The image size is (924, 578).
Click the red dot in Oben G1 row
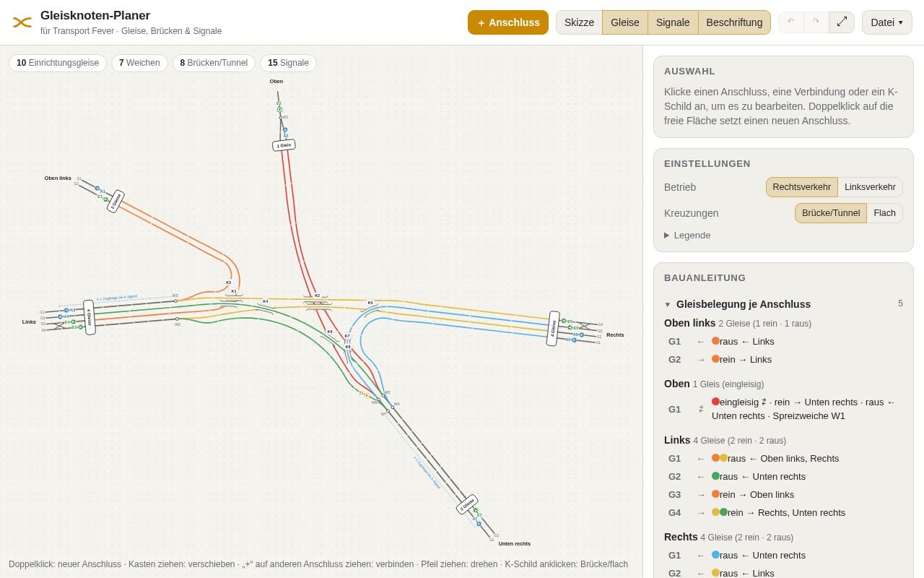715,402
